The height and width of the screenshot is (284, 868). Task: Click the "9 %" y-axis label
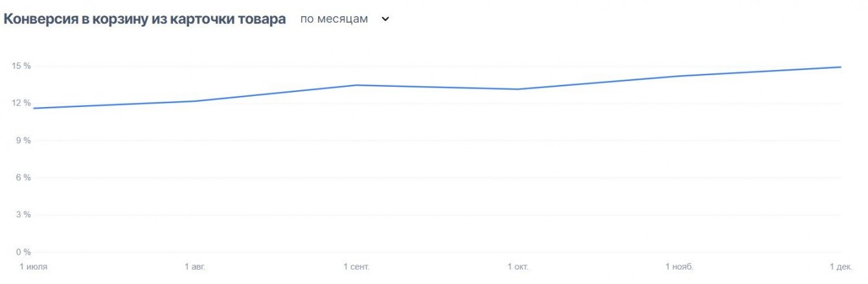[23, 141]
